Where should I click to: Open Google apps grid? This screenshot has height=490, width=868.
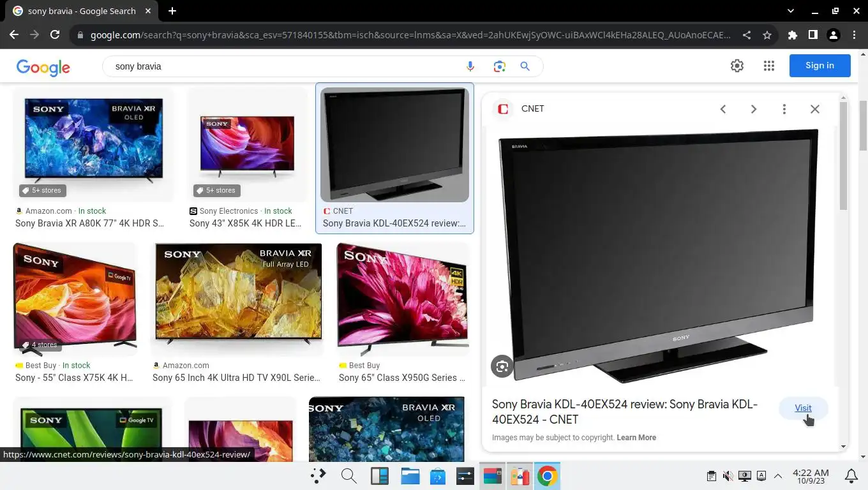pyautogui.click(x=769, y=66)
